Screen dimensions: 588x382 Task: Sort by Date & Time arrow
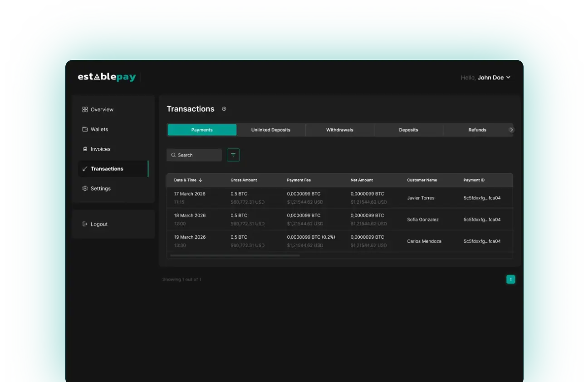point(201,180)
